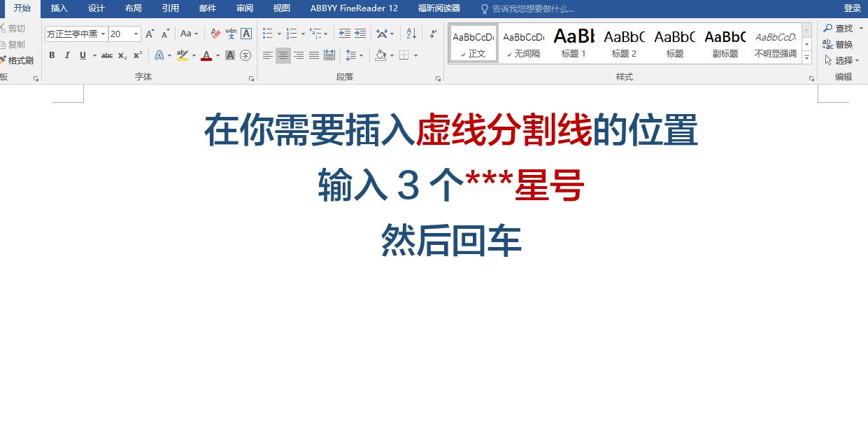
Task: Toggle center alignment off
Action: (x=283, y=55)
